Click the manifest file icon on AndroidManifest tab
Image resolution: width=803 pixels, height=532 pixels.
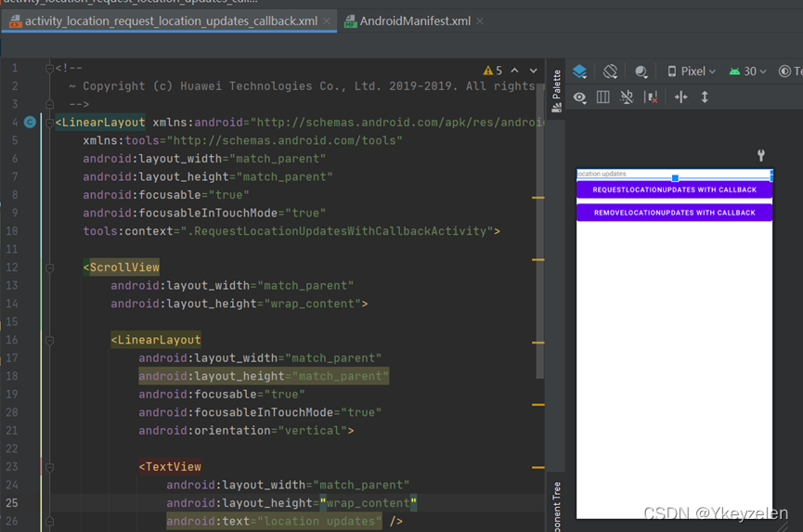[350, 21]
